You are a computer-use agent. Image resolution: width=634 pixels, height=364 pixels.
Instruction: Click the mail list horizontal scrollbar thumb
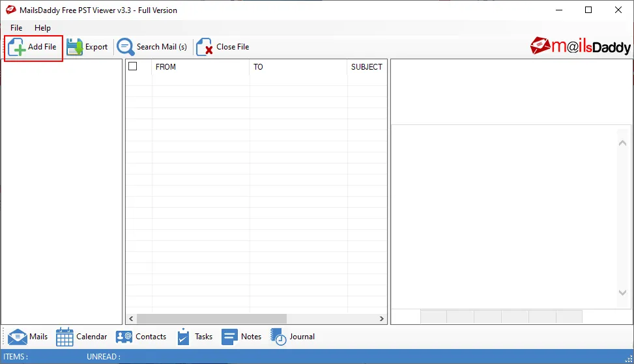(212, 319)
